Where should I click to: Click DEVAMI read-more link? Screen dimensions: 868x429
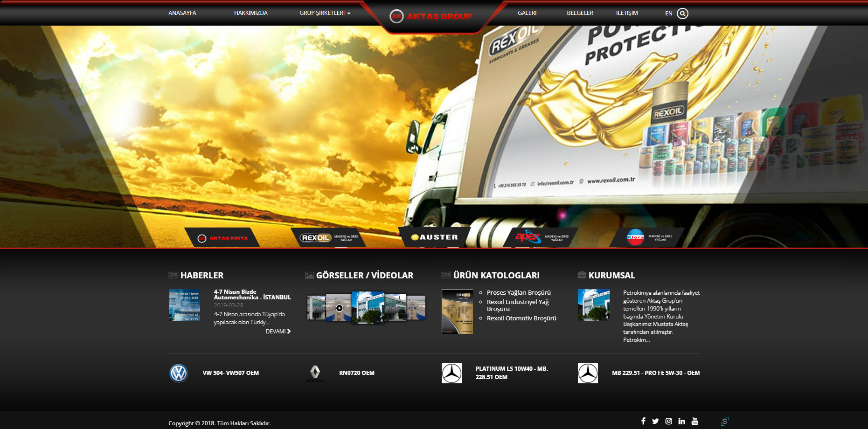[278, 332]
